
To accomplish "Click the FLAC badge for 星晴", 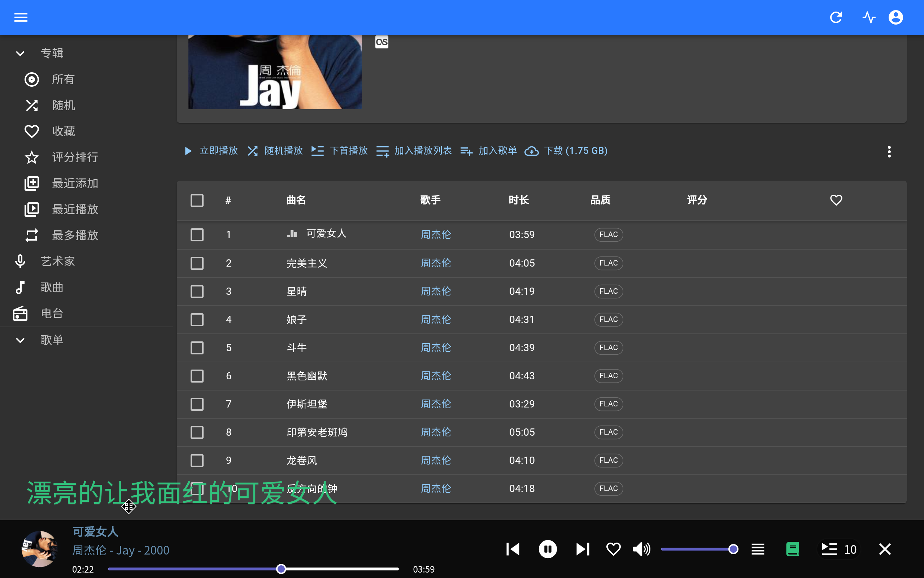I will click(x=609, y=291).
